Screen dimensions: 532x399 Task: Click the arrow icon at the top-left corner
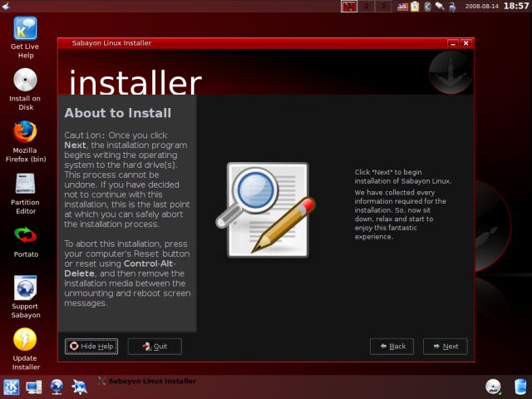point(6,6)
